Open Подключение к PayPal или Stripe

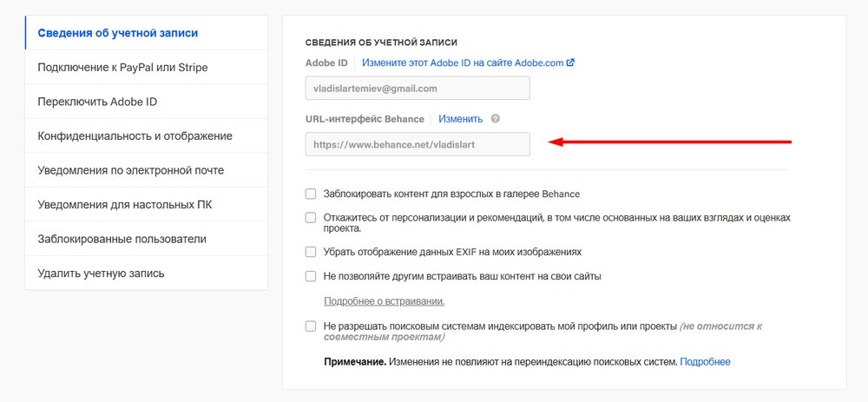pyautogui.click(x=147, y=67)
